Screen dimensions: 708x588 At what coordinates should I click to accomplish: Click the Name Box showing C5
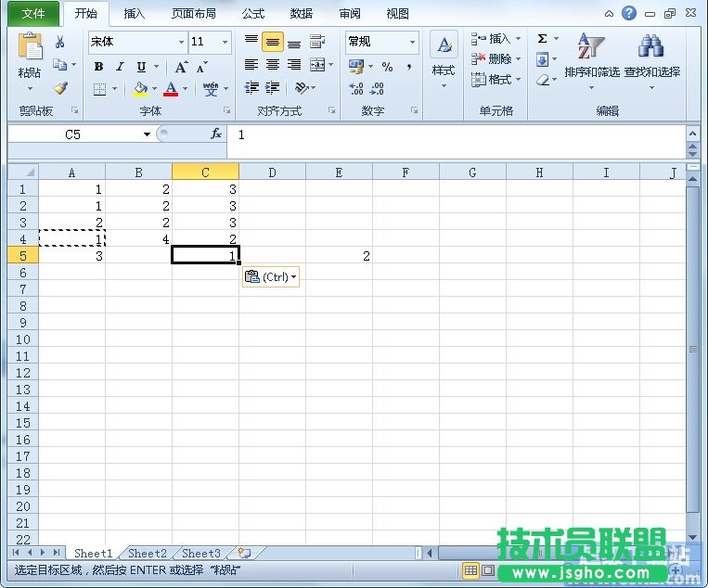73,134
